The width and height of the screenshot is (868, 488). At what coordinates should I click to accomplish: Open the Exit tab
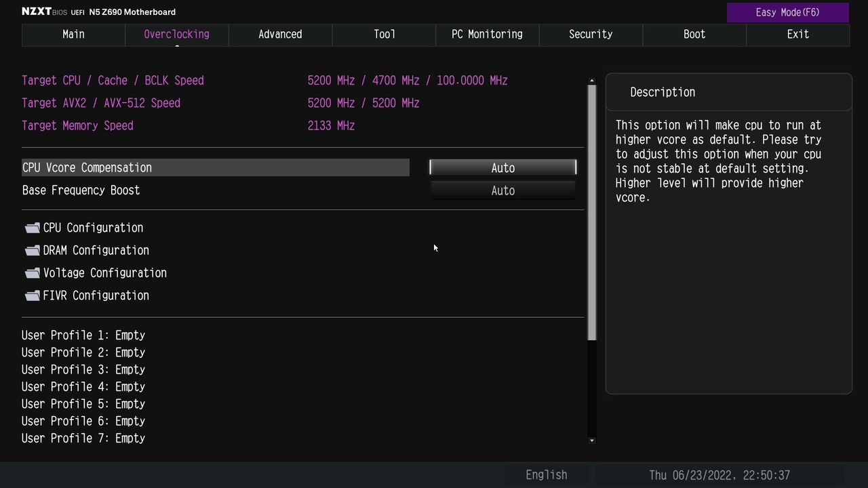pyautogui.click(x=797, y=35)
